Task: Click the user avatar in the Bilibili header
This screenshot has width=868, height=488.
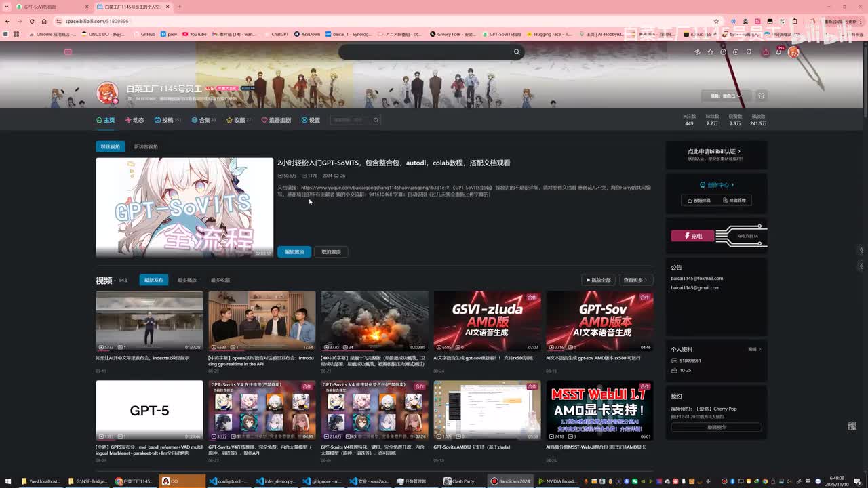Action: coord(793,52)
